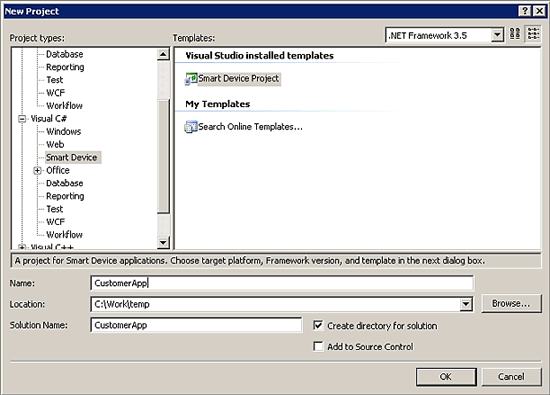
Task: Click the Location path text field
Action: pyautogui.click(x=275, y=304)
